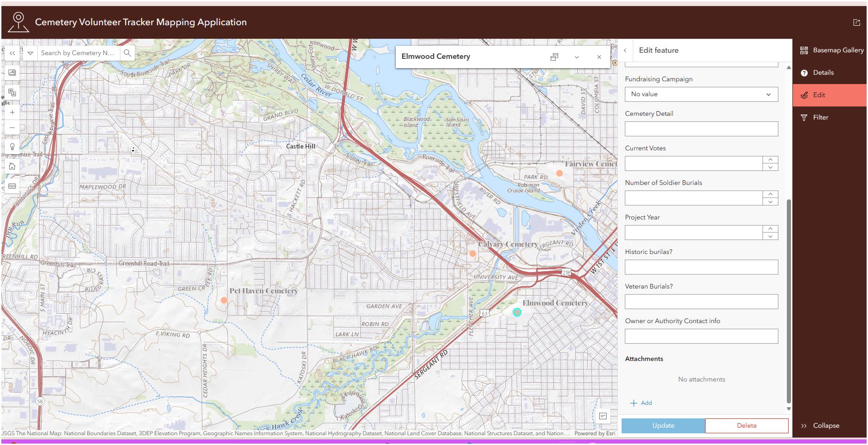Increment Number of Soldier Burials
Screen dimensions: 868x445
[770, 194]
